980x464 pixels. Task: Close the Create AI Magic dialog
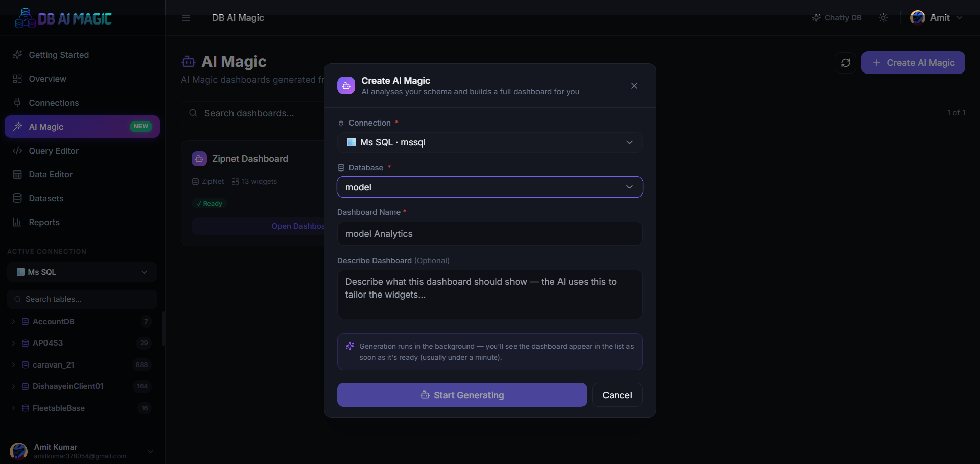634,86
